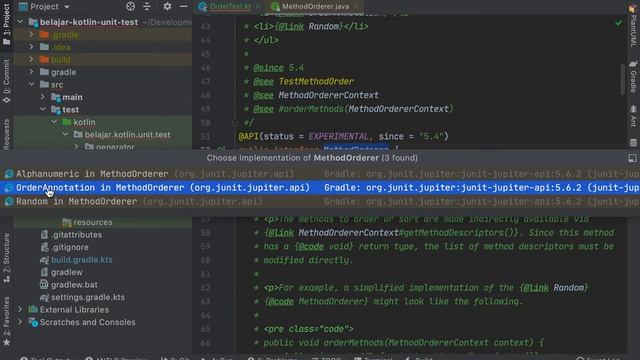Select the gradlew.bat file
Screen dimensions: 640x360
point(74,285)
